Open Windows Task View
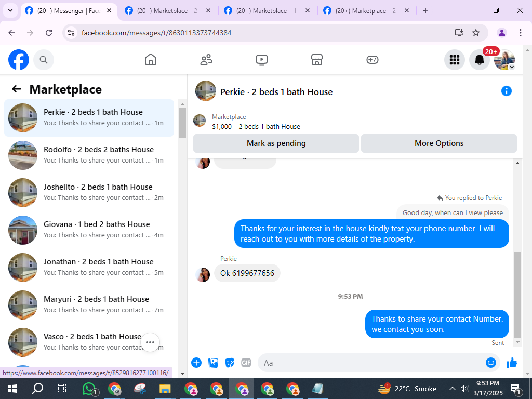 62,389
